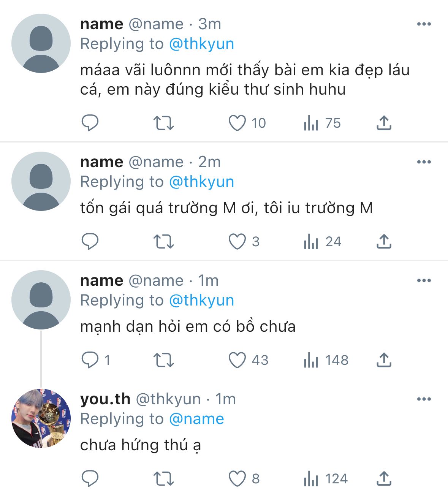Open more options on you.th's reply
Viewport: 448px width, 494px height.
coord(424,399)
